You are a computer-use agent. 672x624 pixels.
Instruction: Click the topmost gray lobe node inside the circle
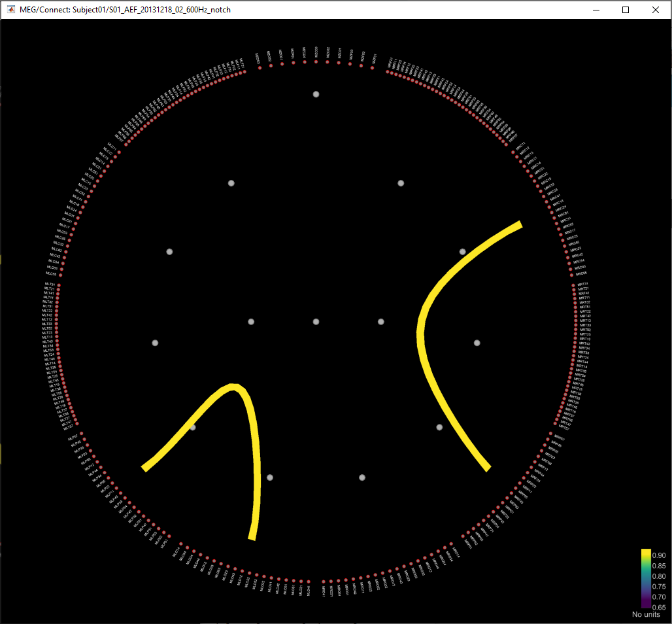tap(316, 94)
